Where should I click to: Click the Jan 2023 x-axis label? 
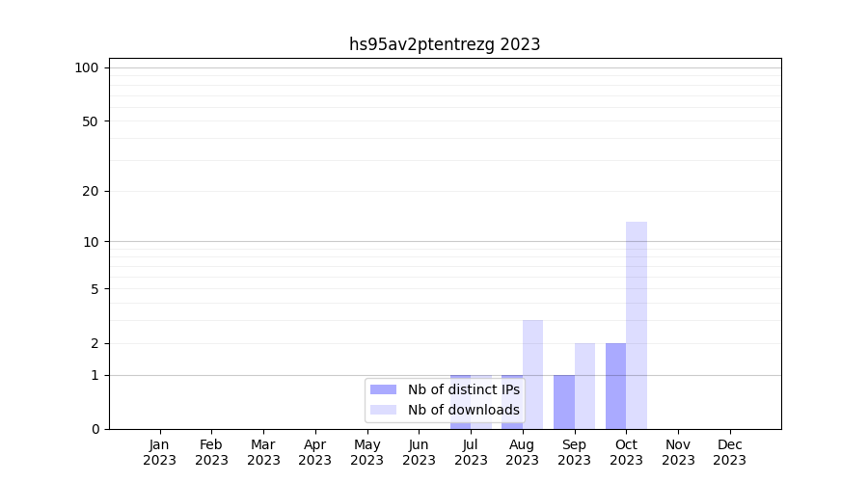pyautogui.click(x=159, y=452)
